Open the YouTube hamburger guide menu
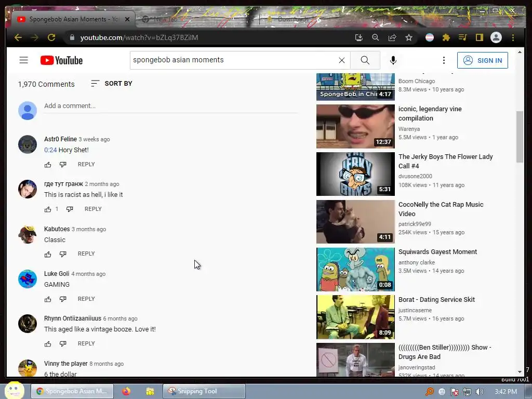532x399 pixels. click(24, 60)
